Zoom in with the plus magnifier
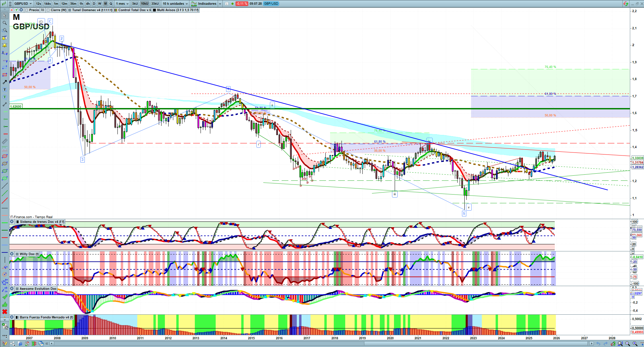The width and height of the screenshot is (644, 347). click(635, 344)
